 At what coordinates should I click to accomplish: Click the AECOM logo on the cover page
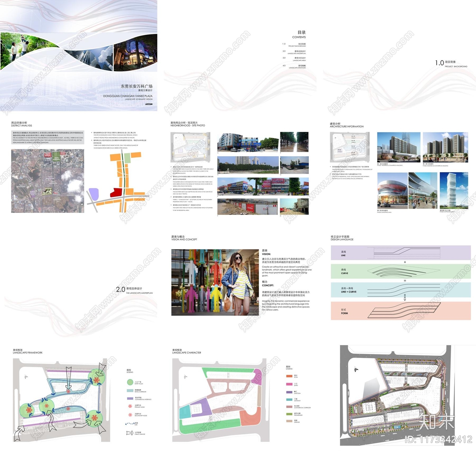tap(149, 104)
